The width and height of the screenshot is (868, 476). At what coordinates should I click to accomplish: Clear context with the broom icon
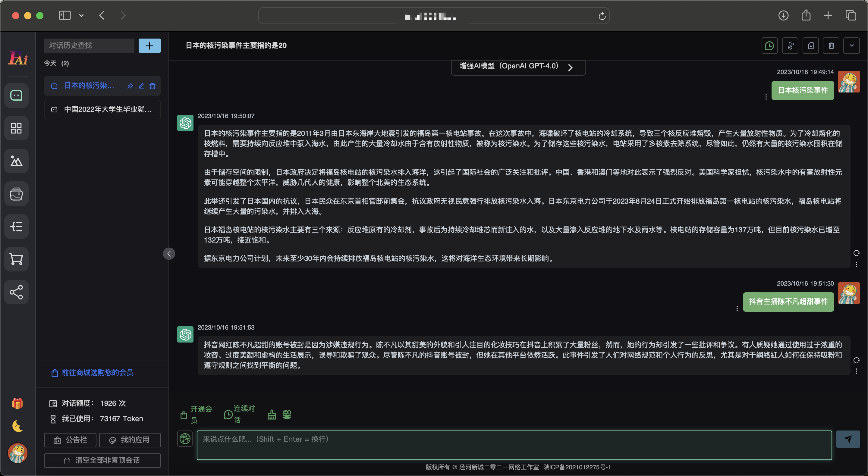coord(272,415)
